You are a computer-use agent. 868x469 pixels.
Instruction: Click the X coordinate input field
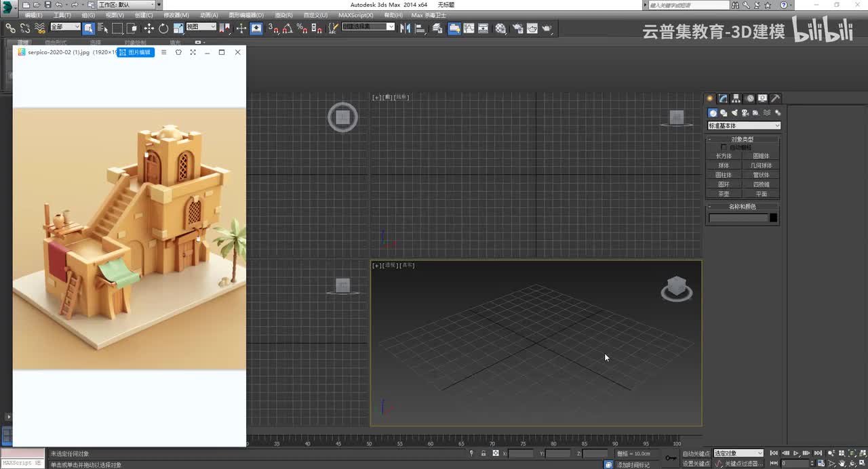coord(521,453)
